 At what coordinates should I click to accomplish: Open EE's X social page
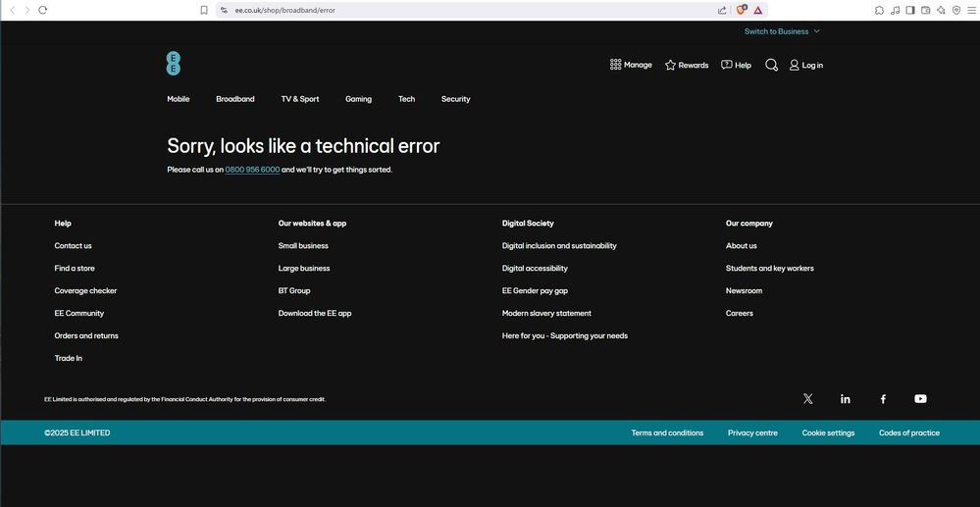tap(807, 399)
